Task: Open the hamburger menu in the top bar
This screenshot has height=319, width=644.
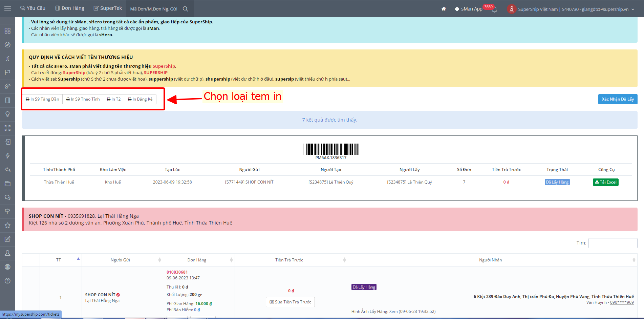Action: (x=7, y=8)
